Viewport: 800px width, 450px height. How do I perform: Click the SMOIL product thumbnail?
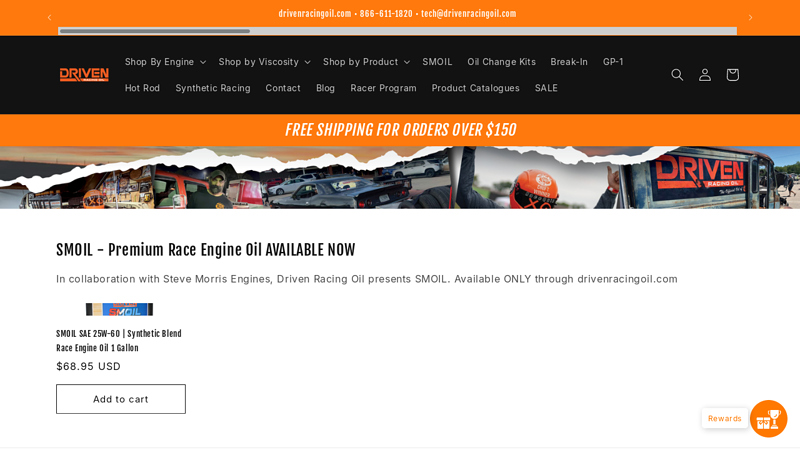coord(119,309)
